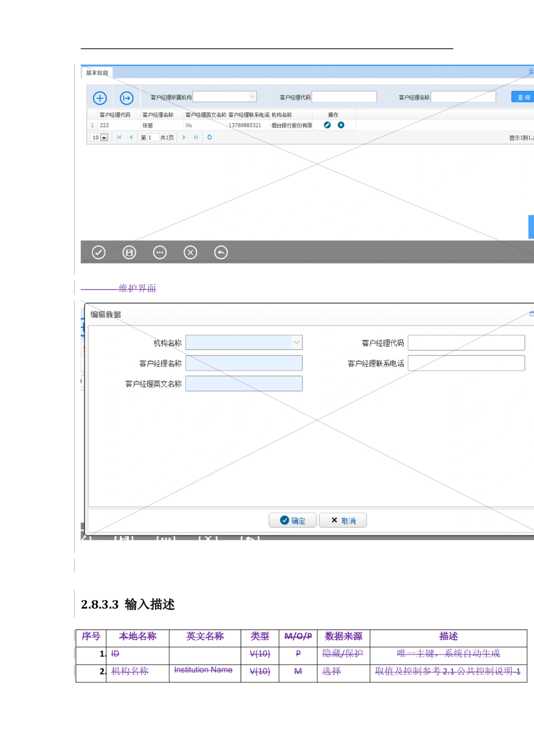Click the 查询 search button
The width and height of the screenshot is (534, 756).
pyautogui.click(x=523, y=97)
